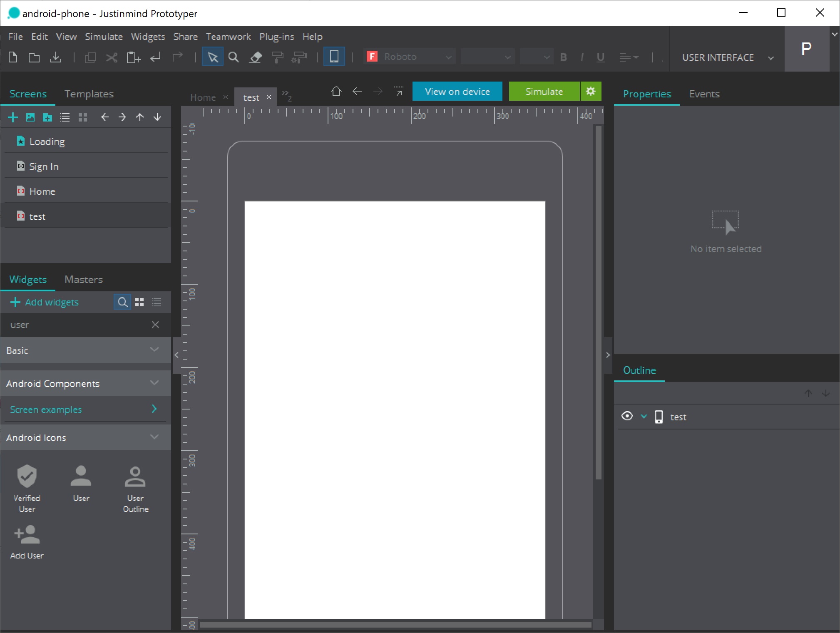Click the User Outline android icon
The width and height of the screenshot is (840, 633).
[135, 477]
